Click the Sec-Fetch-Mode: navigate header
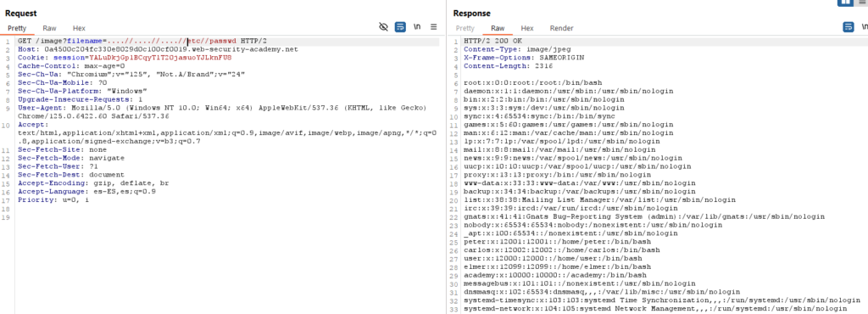 71,158
